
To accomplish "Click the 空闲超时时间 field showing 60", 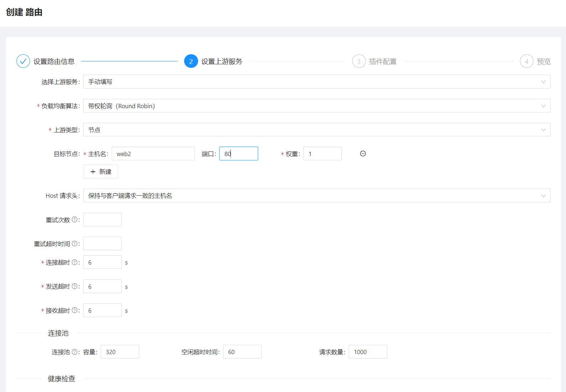I will [242, 352].
